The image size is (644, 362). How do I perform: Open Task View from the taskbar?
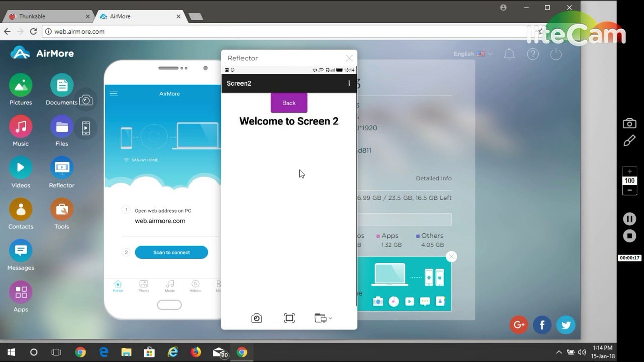(x=57, y=352)
